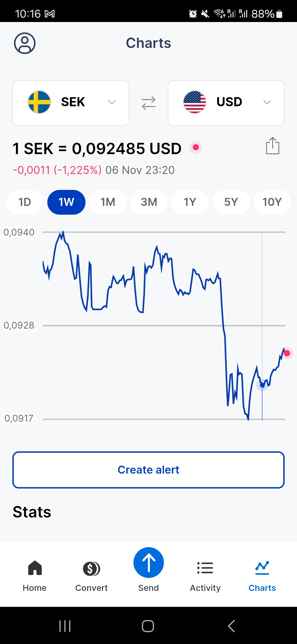This screenshot has height=644, width=297.
Task: Tap the blue chart marker point
Action: tap(262, 385)
